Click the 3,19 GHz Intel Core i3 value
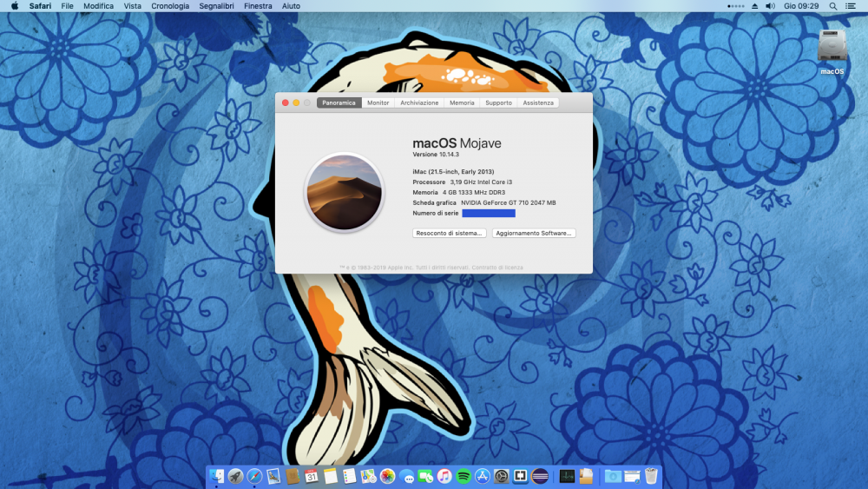The height and width of the screenshot is (489, 868). (481, 182)
